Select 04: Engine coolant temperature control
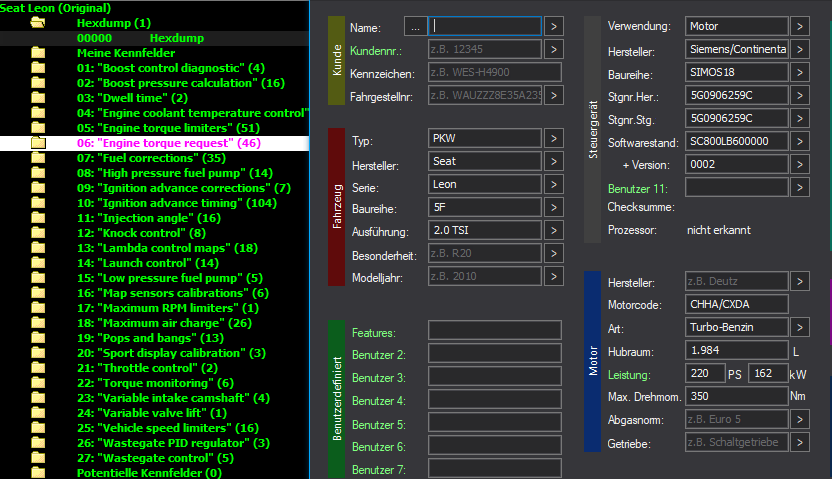This screenshot has height=479, width=832. (x=193, y=112)
